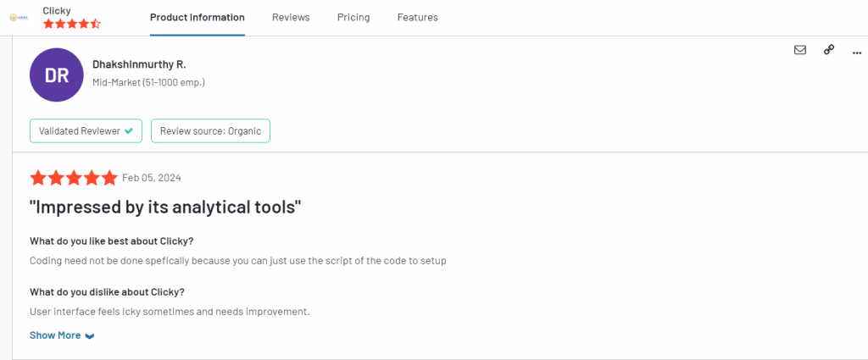This screenshot has height=360, width=868.
Task: Click Clicky's header star rating
Action: [x=72, y=24]
